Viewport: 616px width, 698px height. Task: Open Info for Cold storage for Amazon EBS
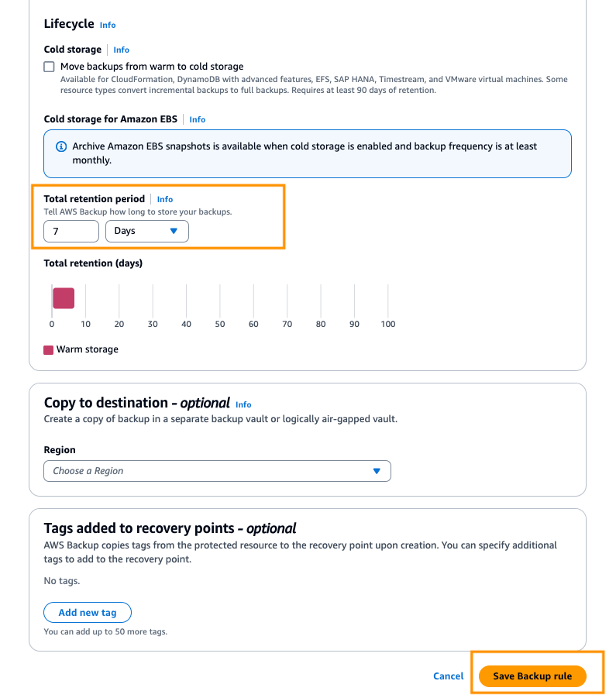197,119
